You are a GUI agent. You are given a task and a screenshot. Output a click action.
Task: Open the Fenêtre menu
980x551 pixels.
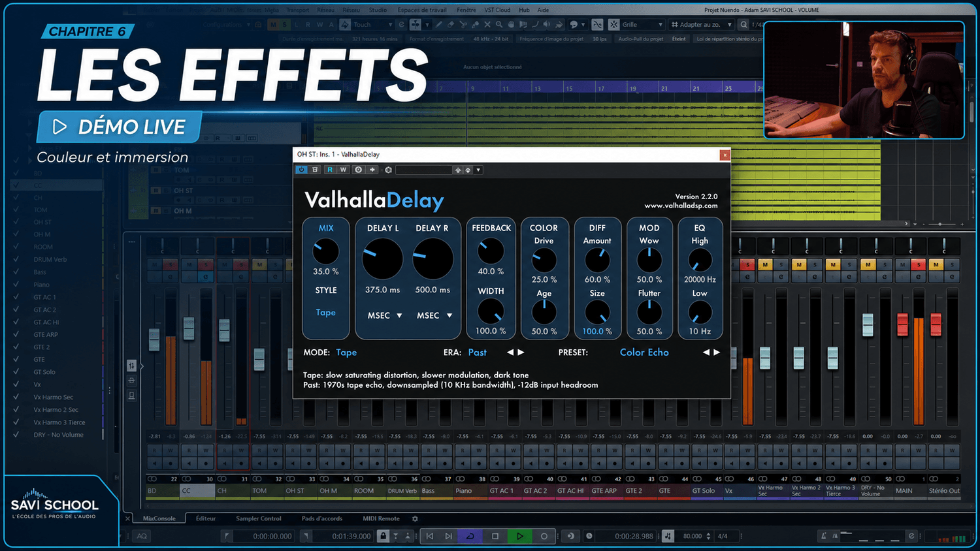pos(466,10)
